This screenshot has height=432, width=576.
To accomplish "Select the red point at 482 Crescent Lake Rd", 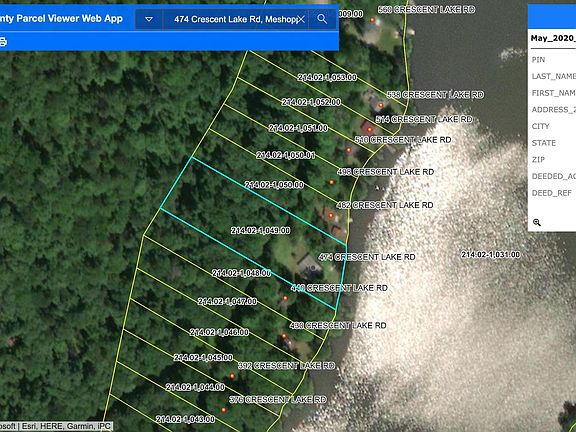I will (331, 216).
